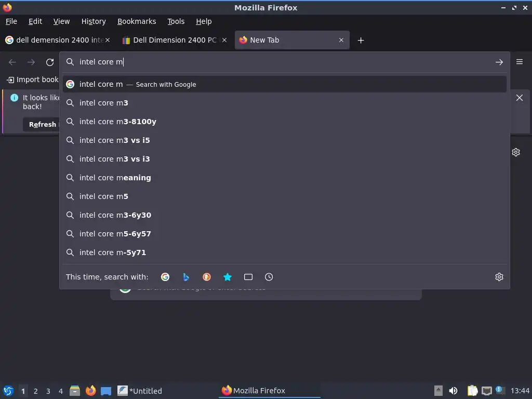Open network status tray icon

pos(486,391)
